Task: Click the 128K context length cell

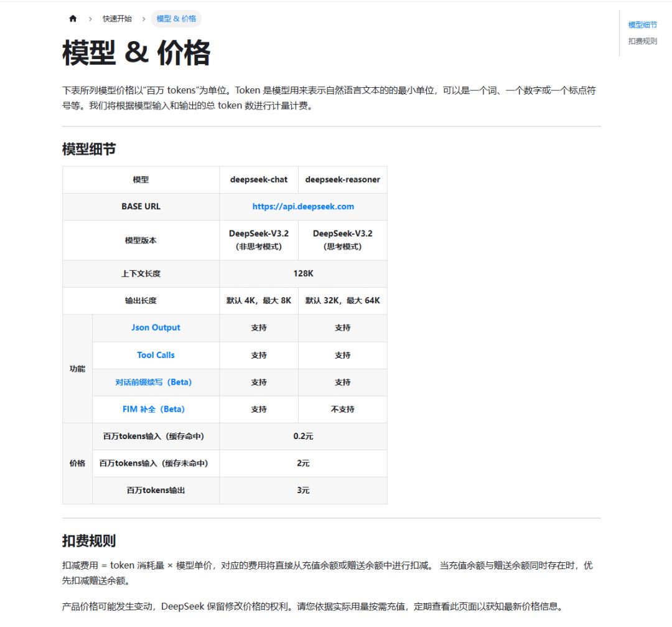Action: (303, 273)
